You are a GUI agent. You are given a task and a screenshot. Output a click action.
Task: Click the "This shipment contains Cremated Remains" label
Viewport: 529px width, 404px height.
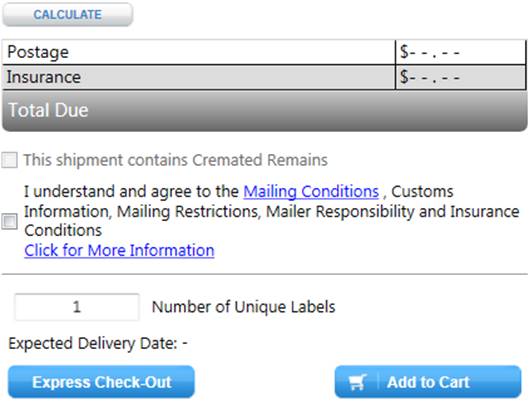pyautogui.click(x=175, y=160)
